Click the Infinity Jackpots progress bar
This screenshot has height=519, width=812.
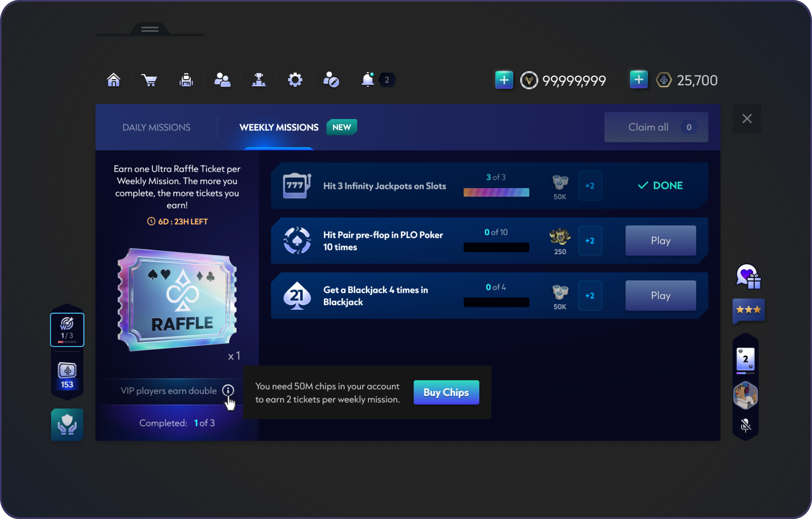[x=496, y=193]
